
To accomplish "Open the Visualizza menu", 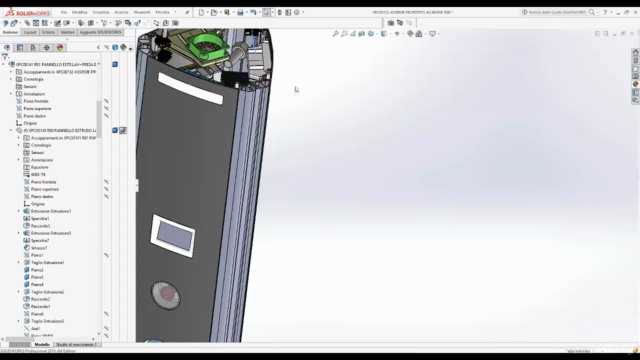I will 101,12.
